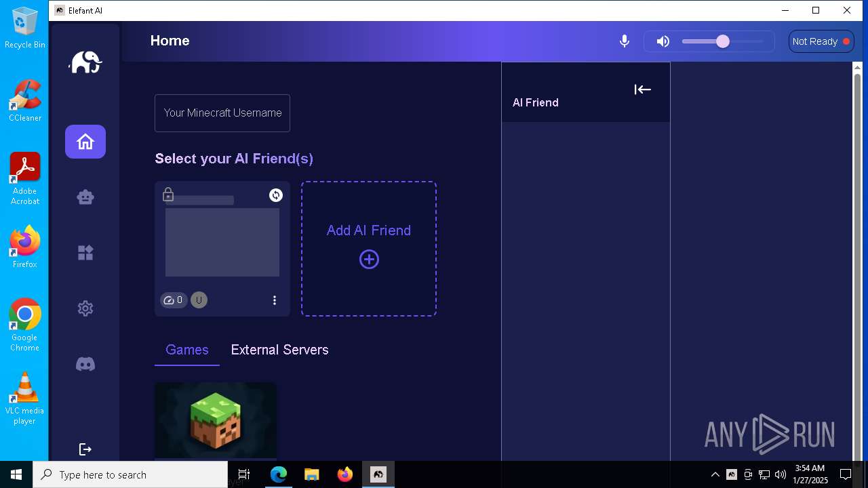Open File Explorer from taskbar
This screenshot has height=488, width=868.
(x=311, y=474)
